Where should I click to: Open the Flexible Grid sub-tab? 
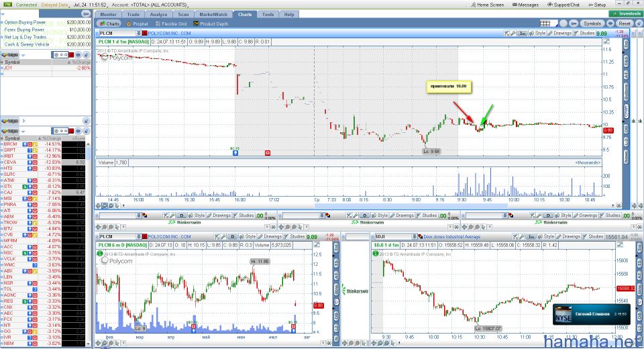(x=170, y=24)
